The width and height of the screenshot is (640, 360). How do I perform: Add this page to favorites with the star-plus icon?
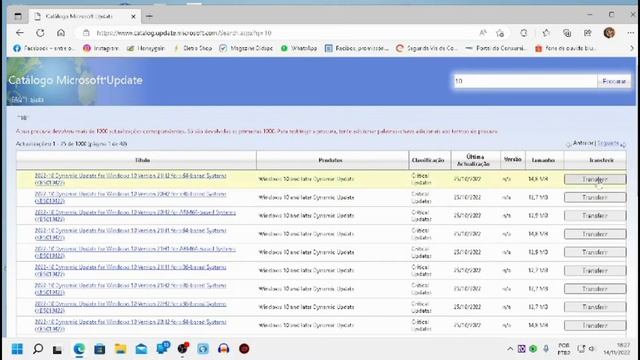[x=500, y=33]
